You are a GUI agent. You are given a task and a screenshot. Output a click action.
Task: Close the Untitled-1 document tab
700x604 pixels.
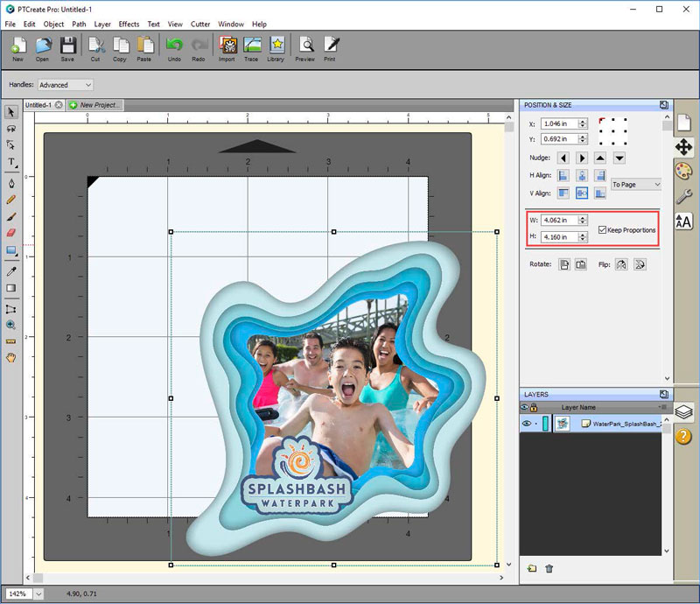point(59,105)
